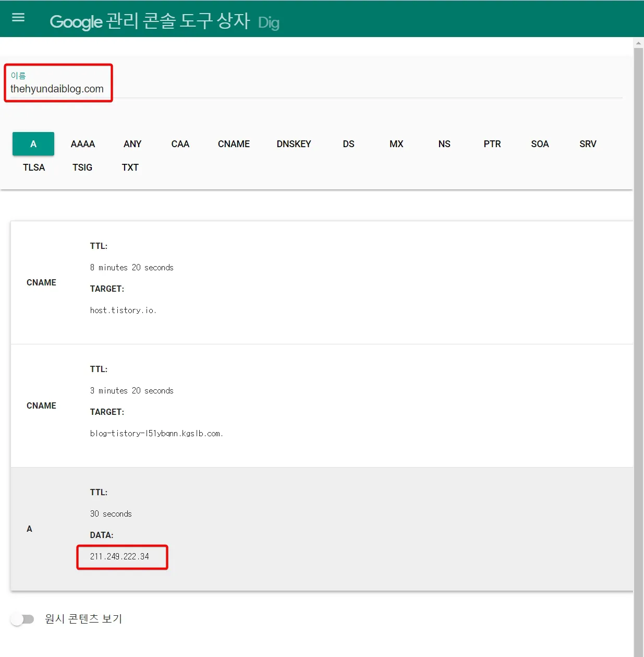Select the CAA record type
The width and height of the screenshot is (644, 657).
coord(180,144)
